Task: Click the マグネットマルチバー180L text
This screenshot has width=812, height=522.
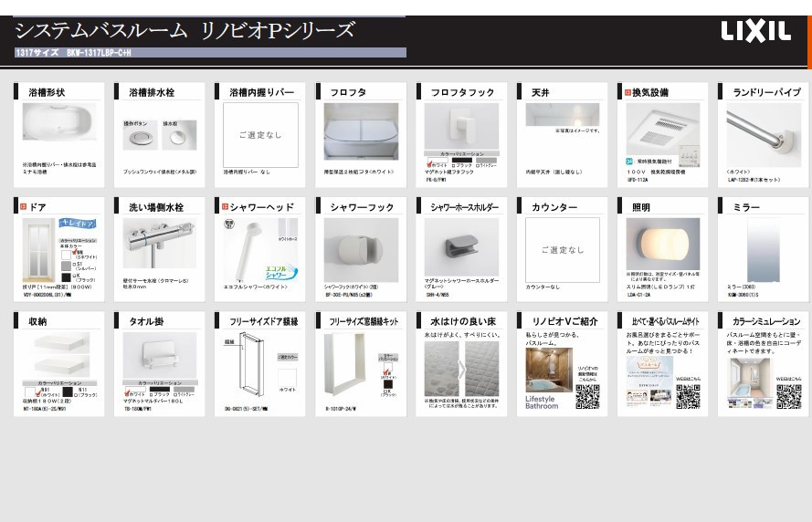Action: tap(153, 401)
